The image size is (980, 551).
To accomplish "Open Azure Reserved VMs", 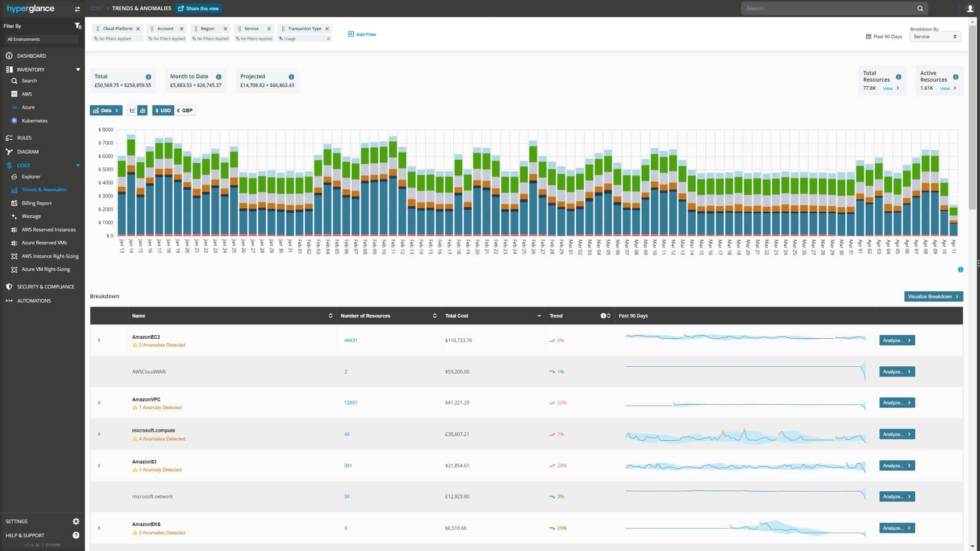I will 44,243.
